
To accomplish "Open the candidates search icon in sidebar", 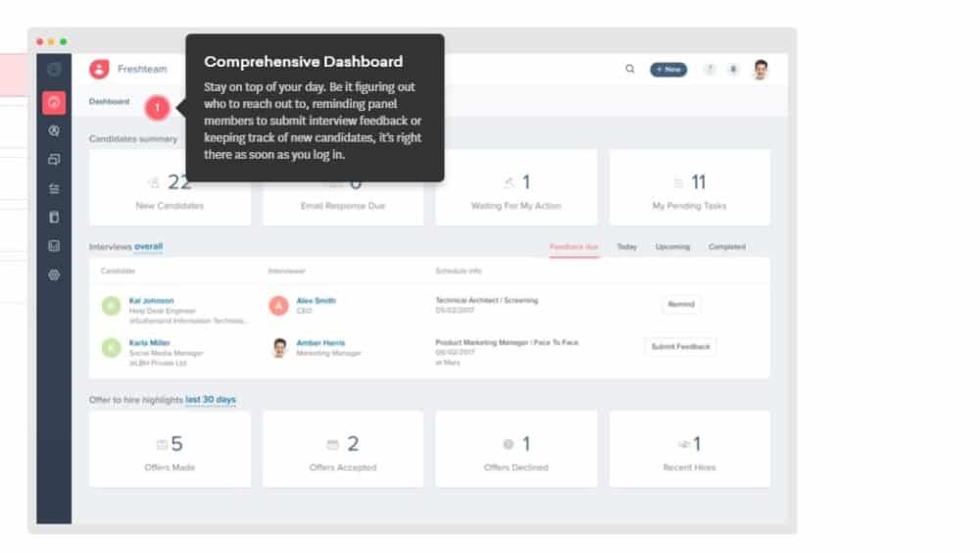I will [x=54, y=130].
